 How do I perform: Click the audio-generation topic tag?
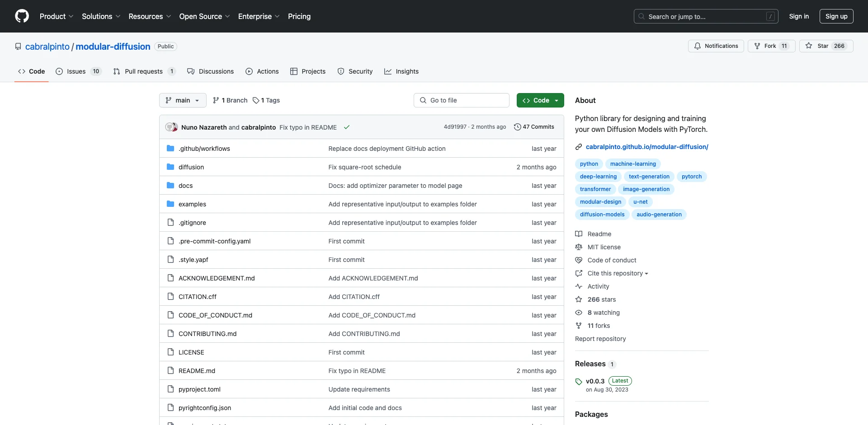click(659, 215)
